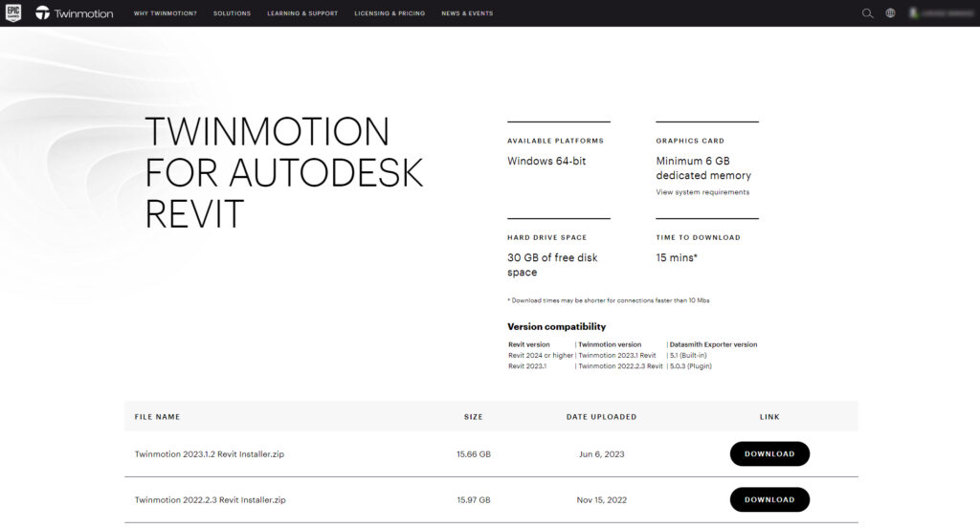Download Twinmotion 2023.1.2 Revit Installer
The image size is (980, 529).
point(769,454)
